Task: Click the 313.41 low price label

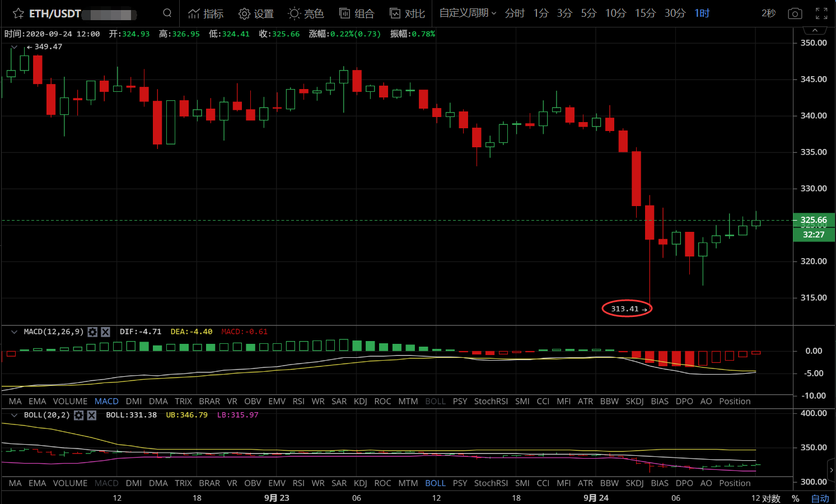Action: (625, 309)
